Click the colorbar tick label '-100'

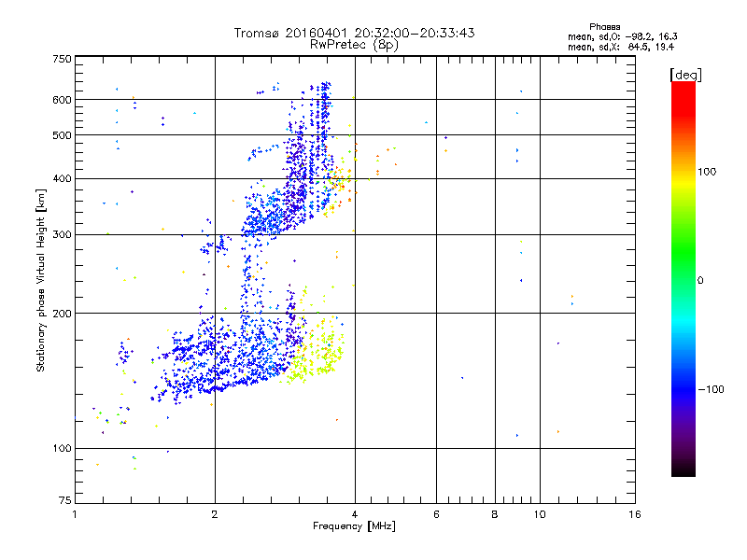711,389
